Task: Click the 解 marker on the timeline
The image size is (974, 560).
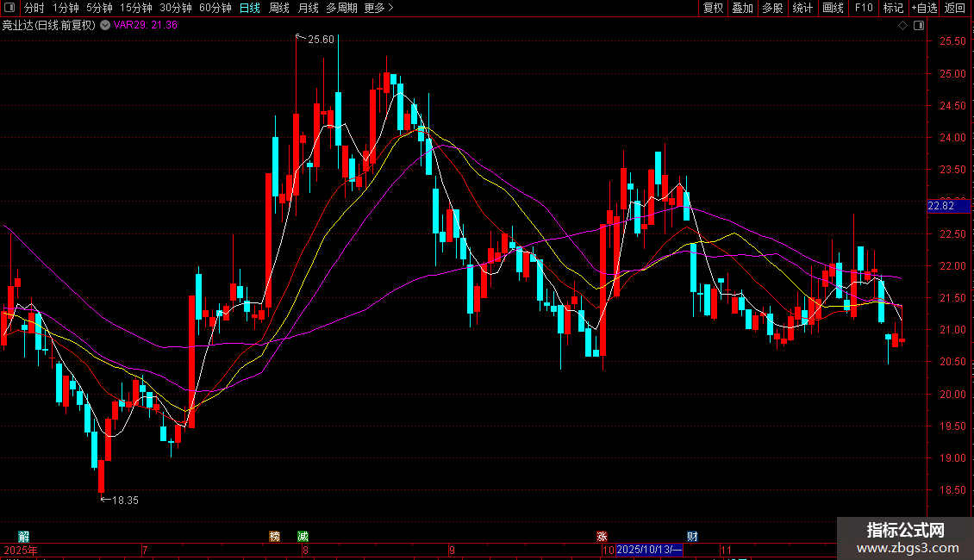Action: click(x=23, y=537)
